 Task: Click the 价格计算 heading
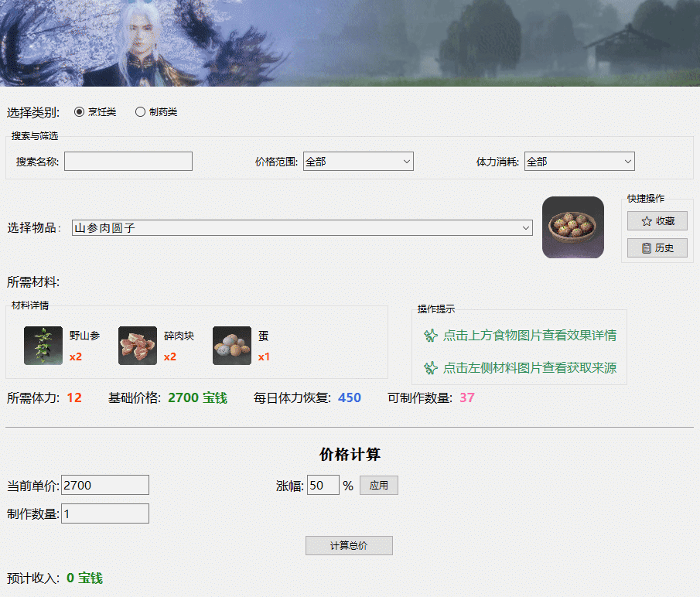click(x=350, y=454)
